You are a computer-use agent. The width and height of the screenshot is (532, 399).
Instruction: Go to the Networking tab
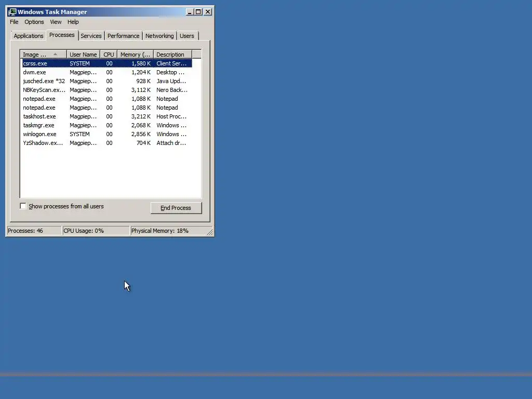(x=159, y=36)
